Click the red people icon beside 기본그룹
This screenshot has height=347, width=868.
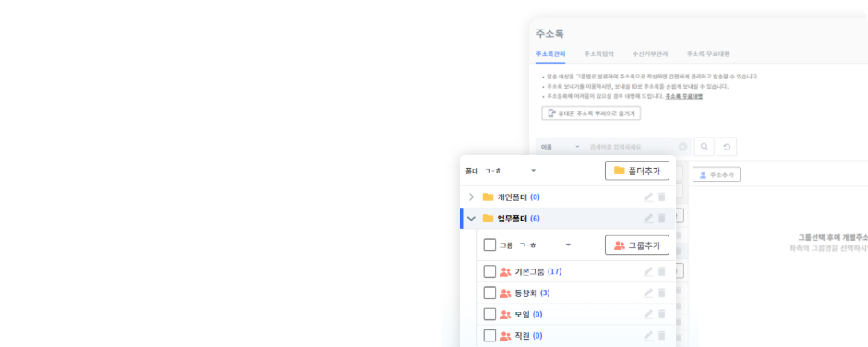(x=505, y=271)
